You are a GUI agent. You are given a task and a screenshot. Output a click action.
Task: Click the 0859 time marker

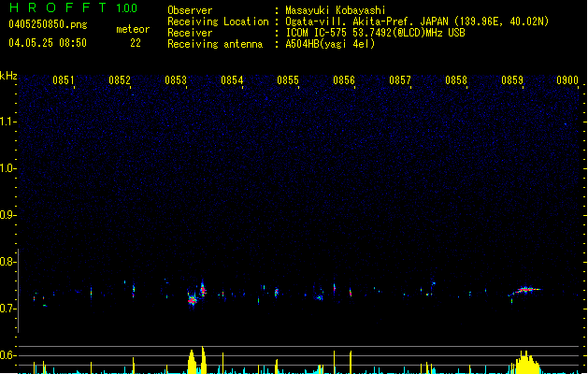512,80
